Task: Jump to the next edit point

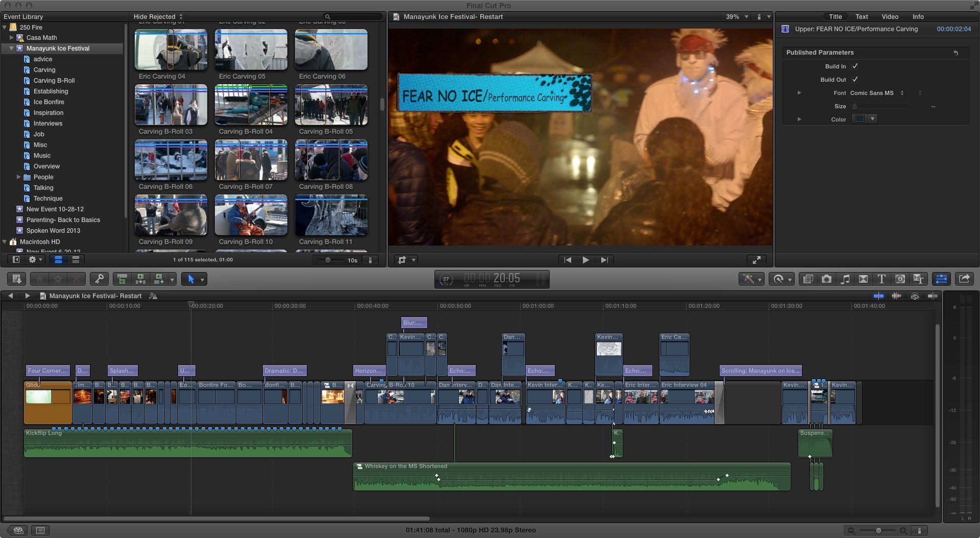Action: [x=604, y=260]
